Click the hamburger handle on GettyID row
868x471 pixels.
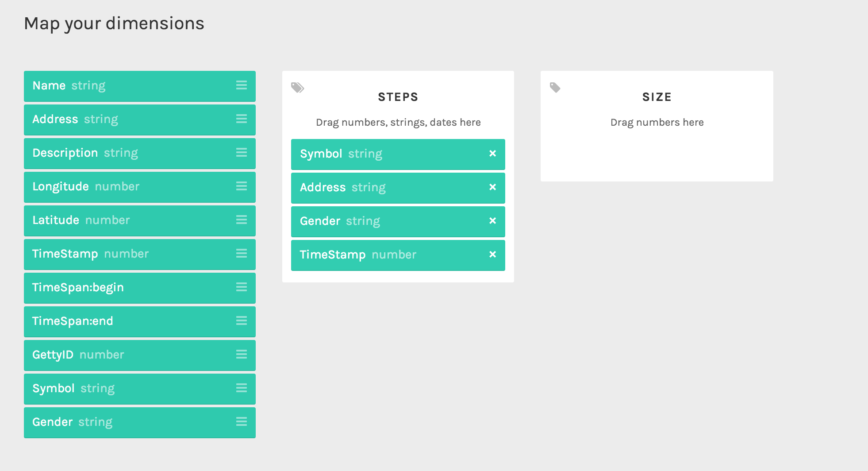242,354
